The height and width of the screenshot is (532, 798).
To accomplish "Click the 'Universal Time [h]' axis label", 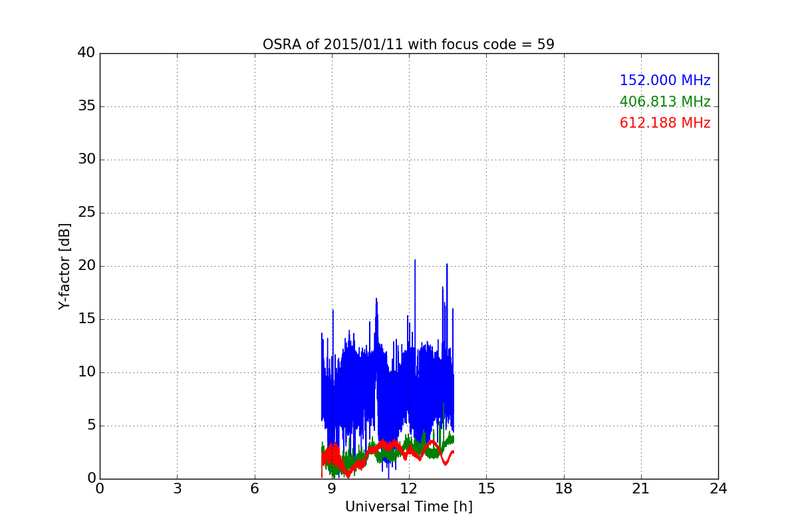I will click(408, 507).
